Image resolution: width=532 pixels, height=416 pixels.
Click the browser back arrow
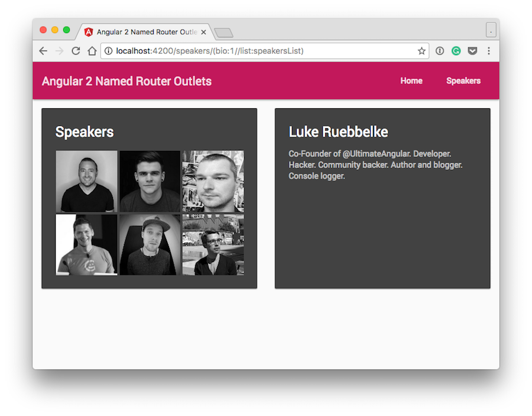click(43, 51)
